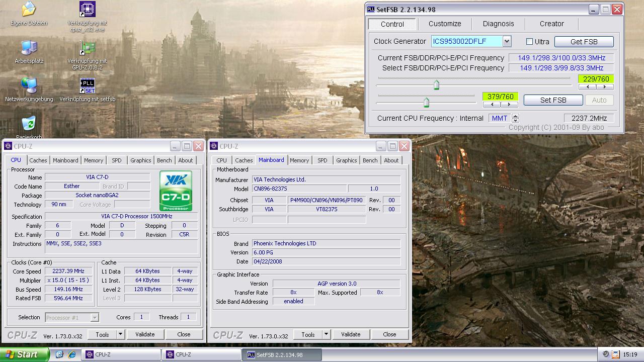644x362 pixels.
Task: Click Tools button in CPU-Z processor window
Action: [x=103, y=334]
